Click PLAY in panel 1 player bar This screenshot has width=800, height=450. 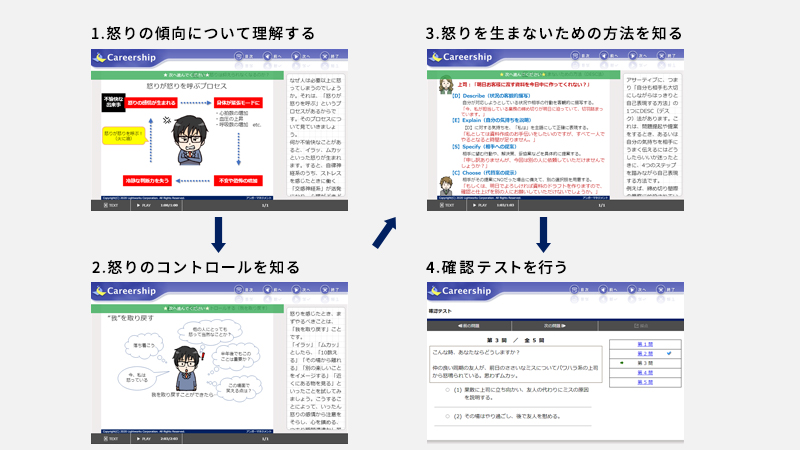pyautogui.click(x=143, y=205)
